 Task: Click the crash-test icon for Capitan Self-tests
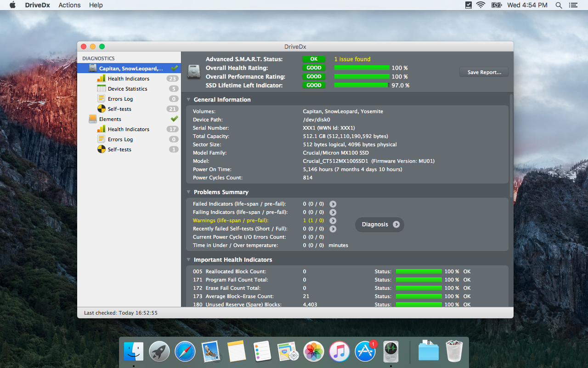[102, 109]
